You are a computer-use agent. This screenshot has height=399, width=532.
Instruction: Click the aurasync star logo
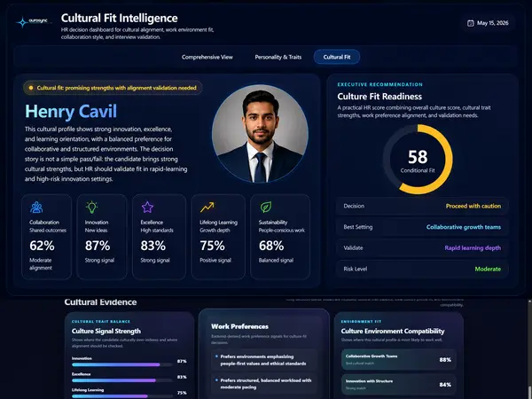[22, 22]
